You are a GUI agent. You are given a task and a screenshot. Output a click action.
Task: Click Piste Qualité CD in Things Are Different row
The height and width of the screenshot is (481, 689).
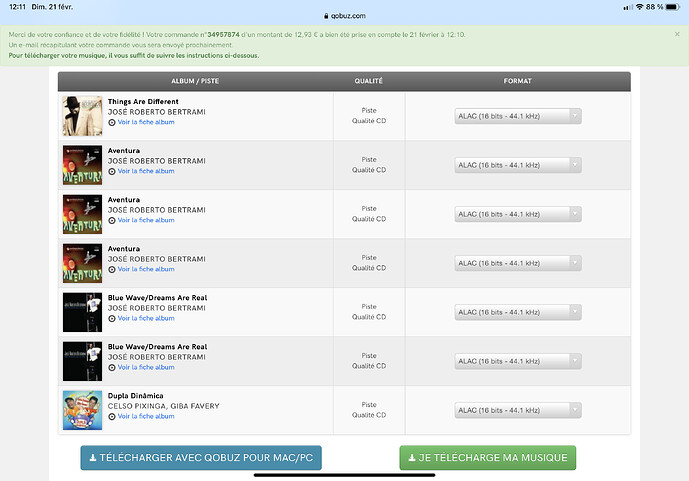pyautogui.click(x=369, y=116)
